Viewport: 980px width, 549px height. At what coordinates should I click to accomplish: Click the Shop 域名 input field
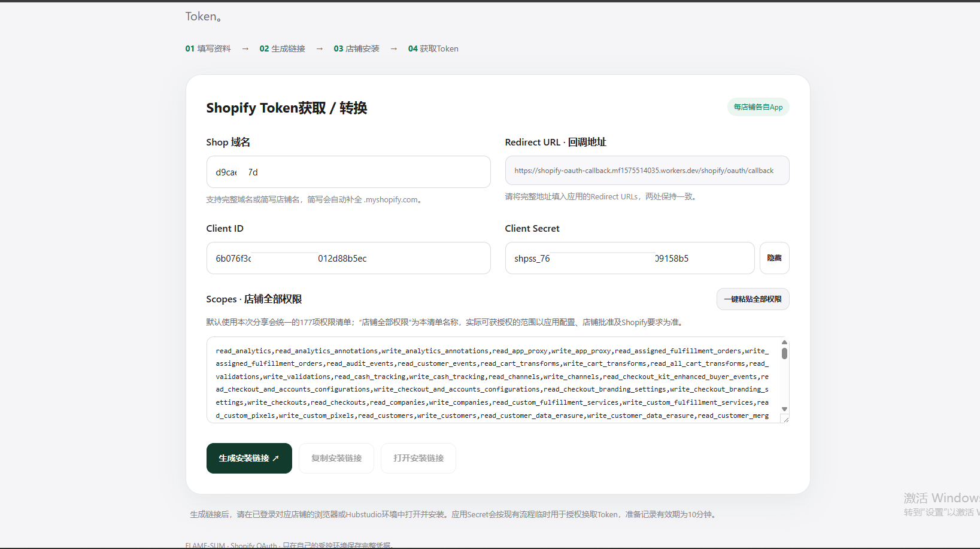(348, 172)
